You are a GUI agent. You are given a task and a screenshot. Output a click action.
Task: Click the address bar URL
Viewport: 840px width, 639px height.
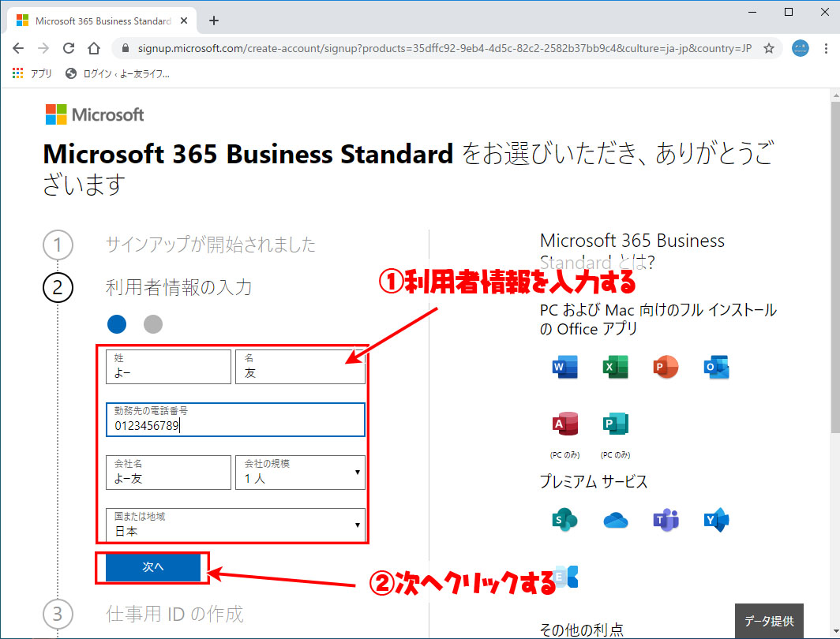(444, 48)
